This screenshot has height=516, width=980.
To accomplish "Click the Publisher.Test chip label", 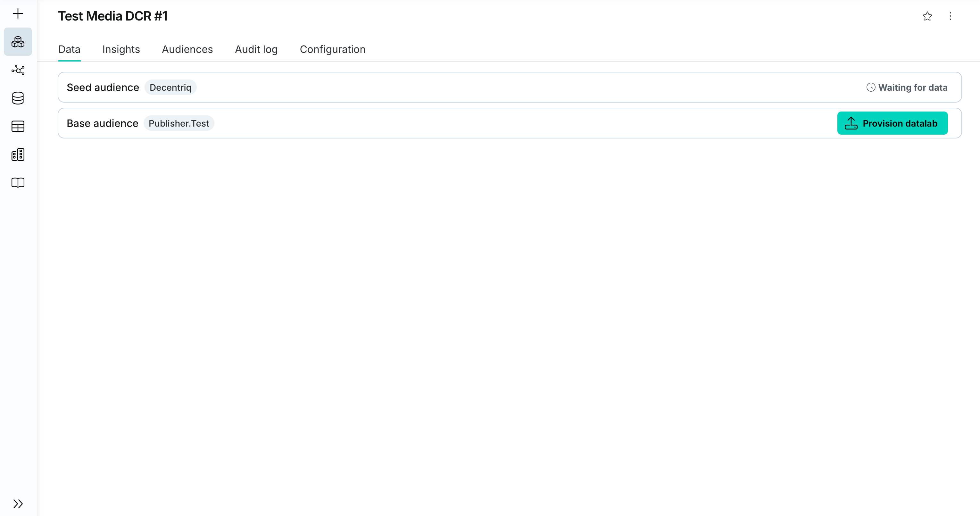I will pos(179,123).
